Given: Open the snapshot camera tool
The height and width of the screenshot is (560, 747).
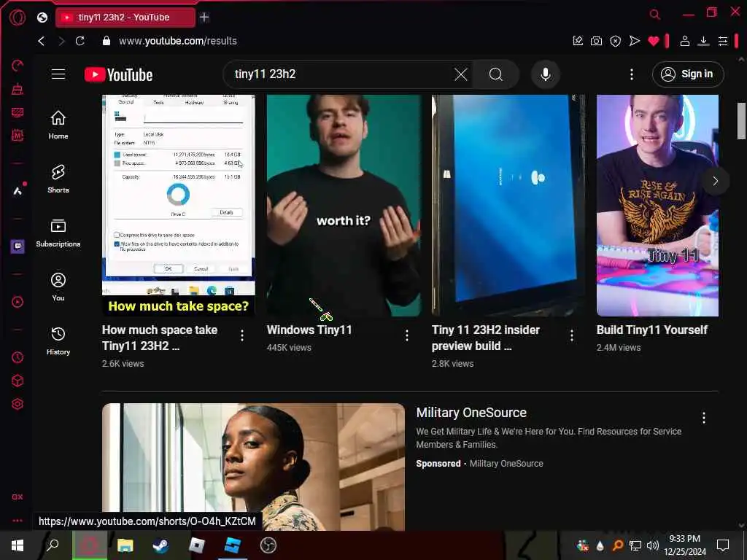Looking at the screenshot, I should (x=596, y=42).
